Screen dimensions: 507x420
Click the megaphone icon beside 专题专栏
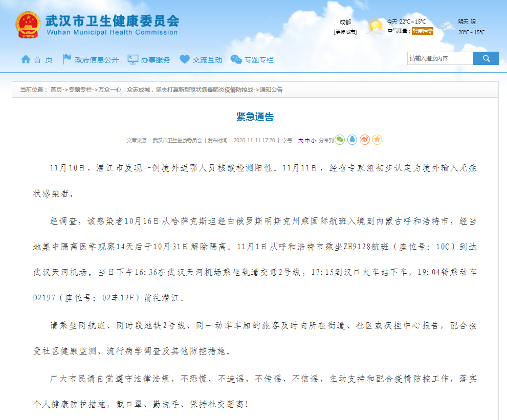[235, 59]
